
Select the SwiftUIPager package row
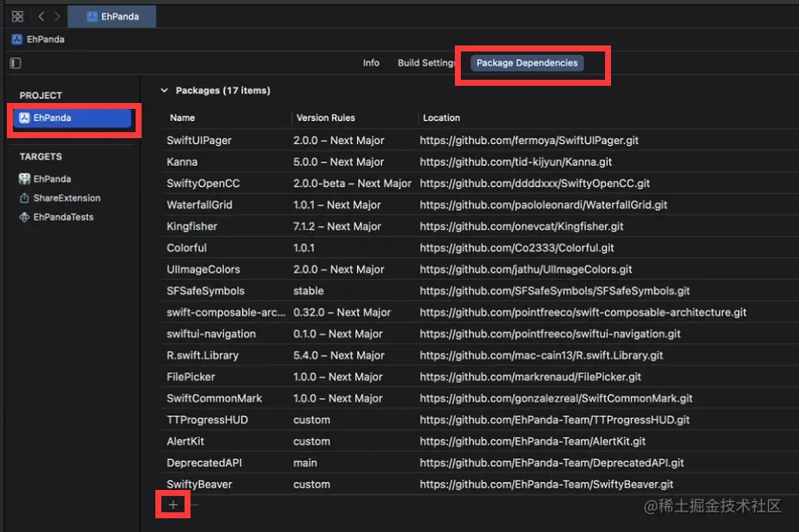tap(479, 140)
